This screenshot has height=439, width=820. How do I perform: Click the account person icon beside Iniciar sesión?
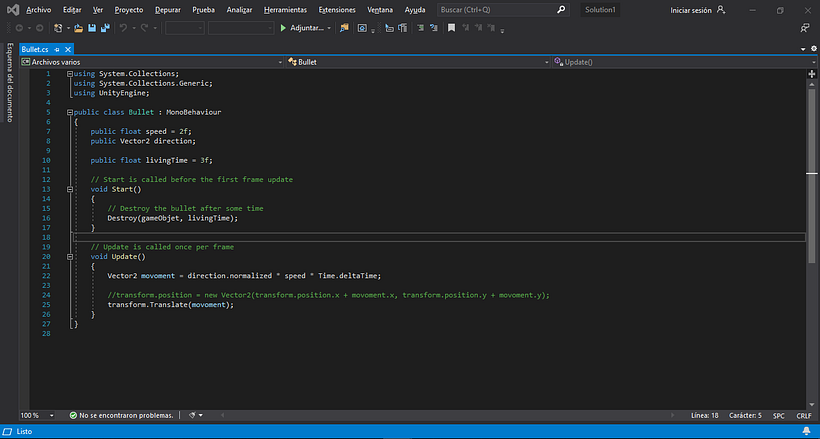(x=721, y=9)
